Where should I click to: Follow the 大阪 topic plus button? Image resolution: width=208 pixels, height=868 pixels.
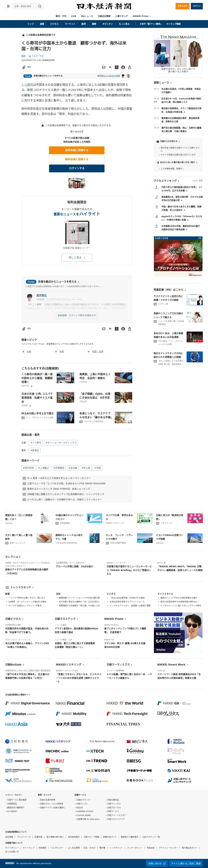(23, 351)
